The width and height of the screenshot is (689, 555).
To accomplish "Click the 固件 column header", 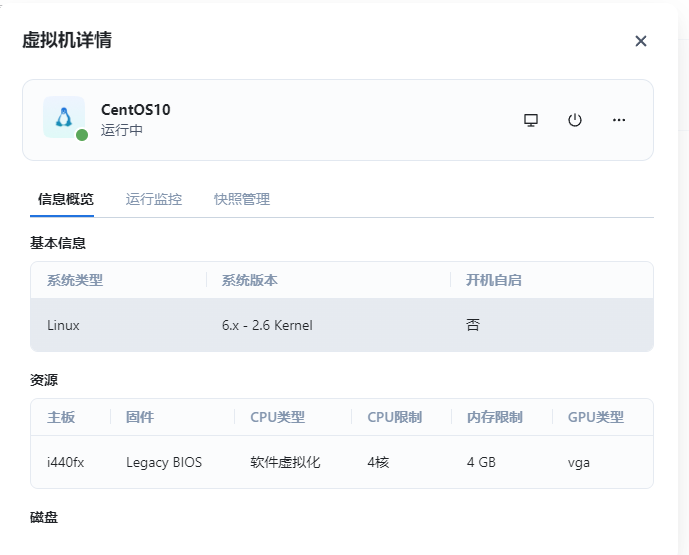I will pos(140,417).
